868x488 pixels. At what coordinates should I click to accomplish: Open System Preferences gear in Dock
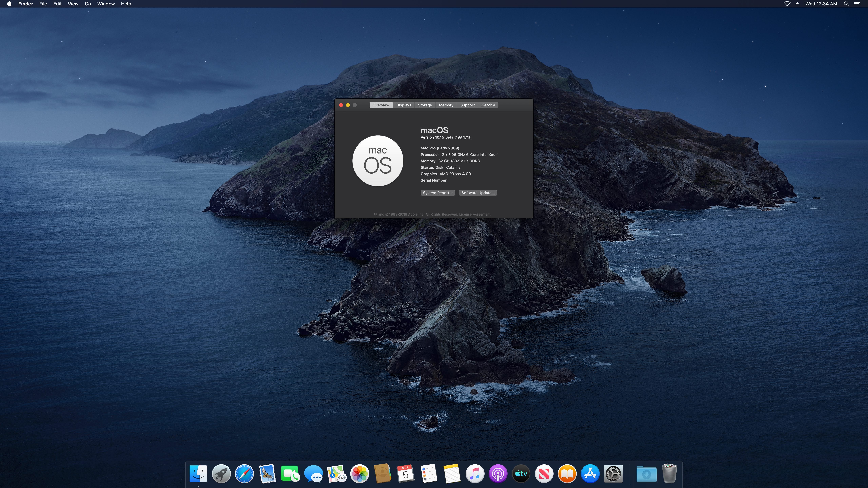tap(613, 474)
